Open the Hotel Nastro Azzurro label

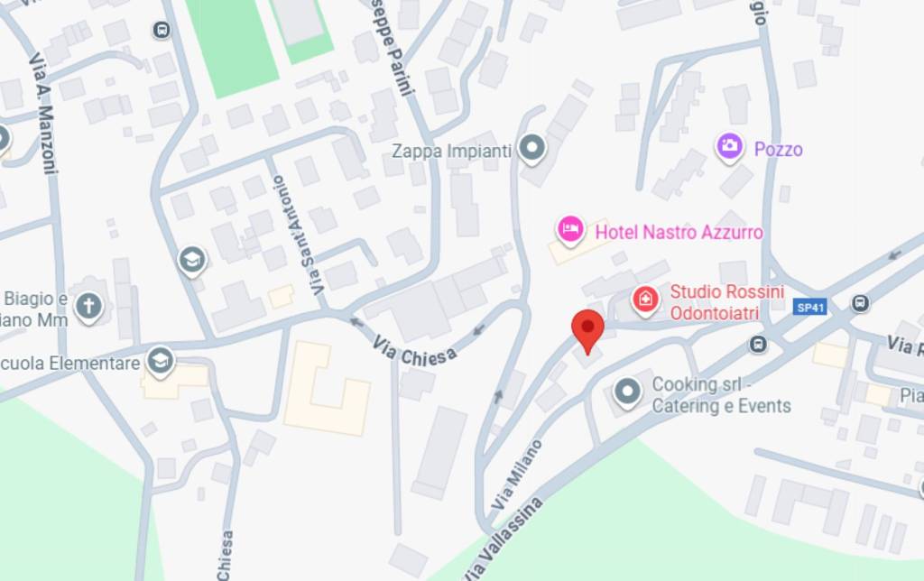[x=679, y=232]
